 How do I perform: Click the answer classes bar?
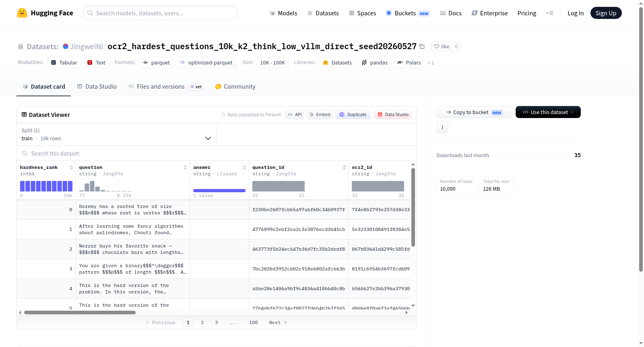(x=219, y=191)
